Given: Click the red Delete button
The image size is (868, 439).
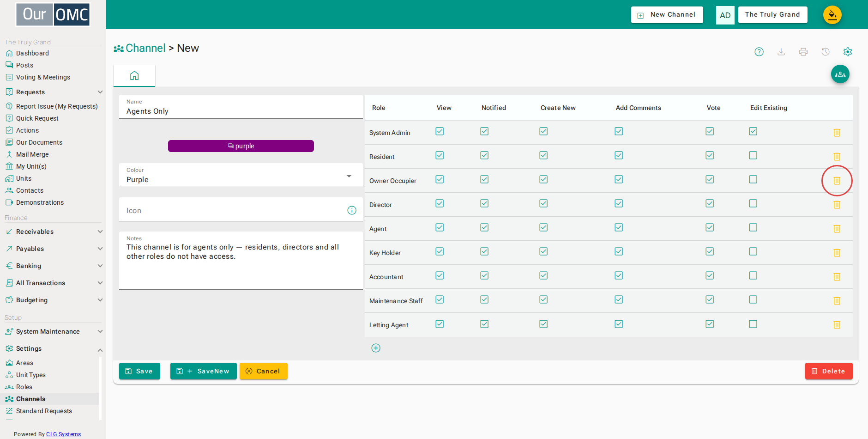Looking at the screenshot, I should tap(829, 371).
